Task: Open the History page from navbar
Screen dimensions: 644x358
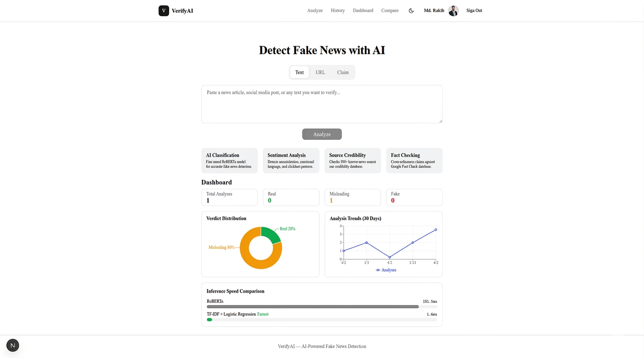Action: 337,10
